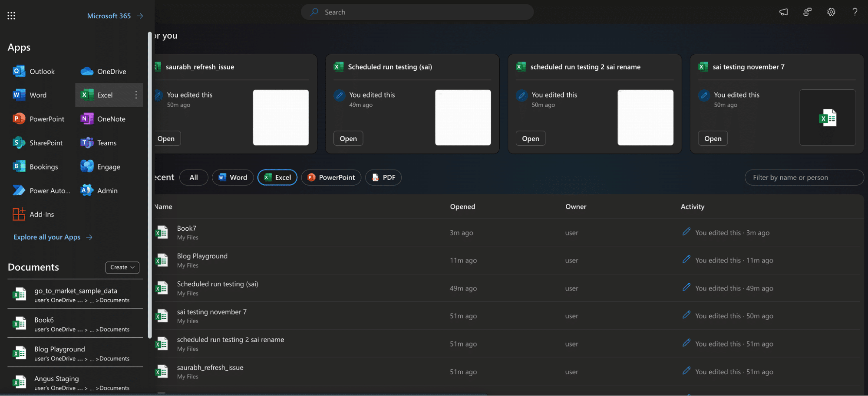868x396 pixels.
Task: Launch SharePoint from the Apps panel
Action: [x=37, y=143]
